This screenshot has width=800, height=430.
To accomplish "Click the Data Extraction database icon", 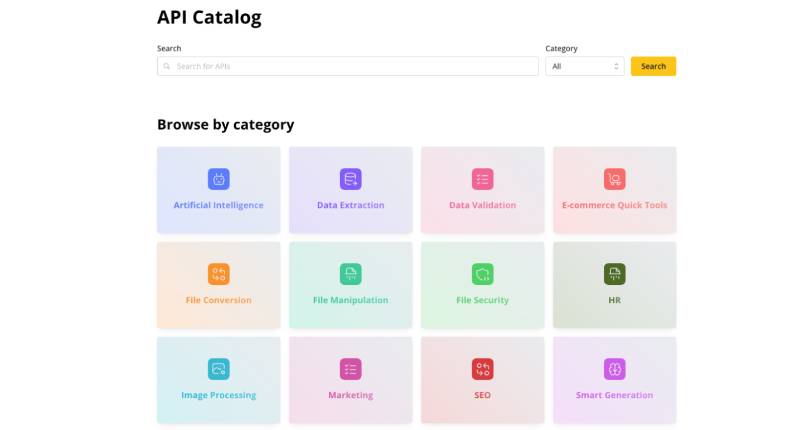I will click(x=350, y=179).
